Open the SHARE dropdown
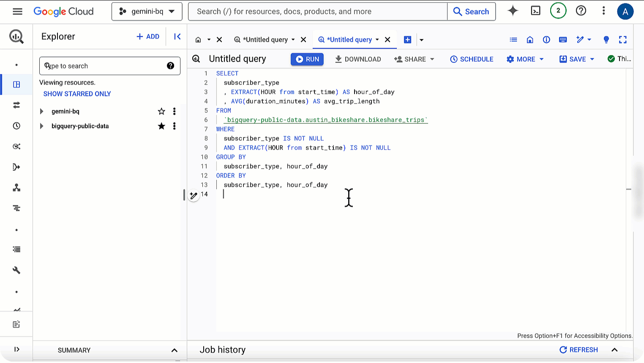This screenshot has height=363, width=644. pos(414,59)
